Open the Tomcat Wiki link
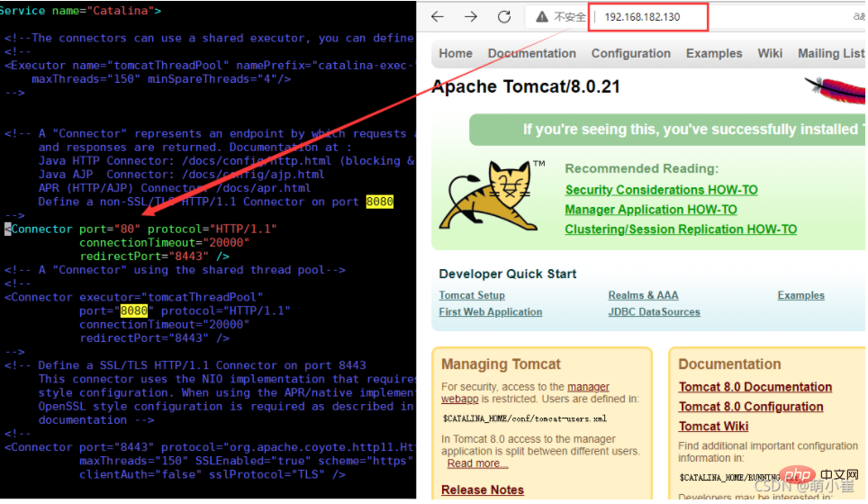Viewport: 868px width, 504px height. pos(713,427)
